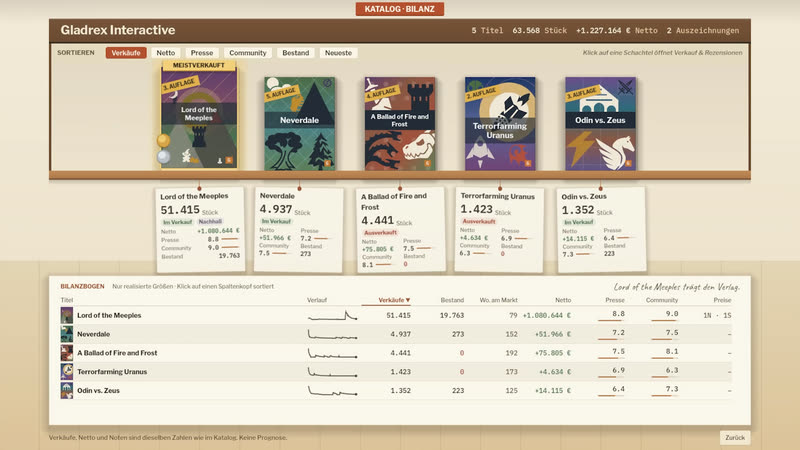The width and height of the screenshot is (800, 450).
Task: Sort the table by the Preise column header
Action: [722, 300]
